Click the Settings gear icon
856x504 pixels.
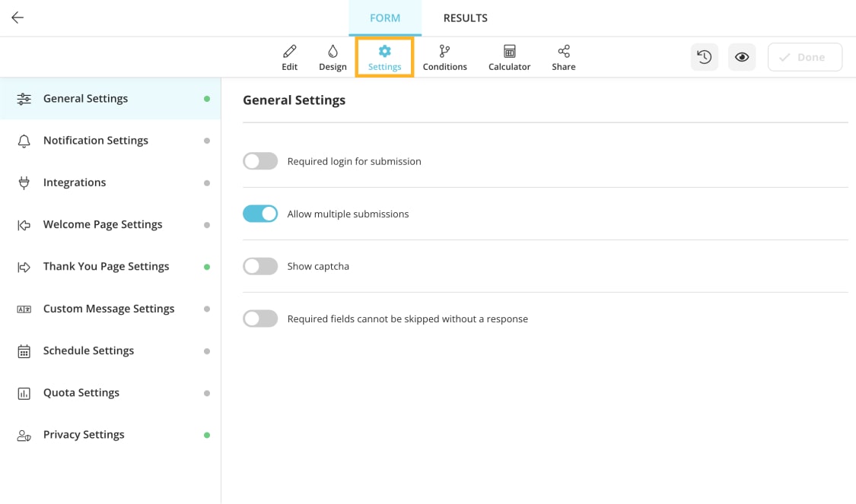384,57
